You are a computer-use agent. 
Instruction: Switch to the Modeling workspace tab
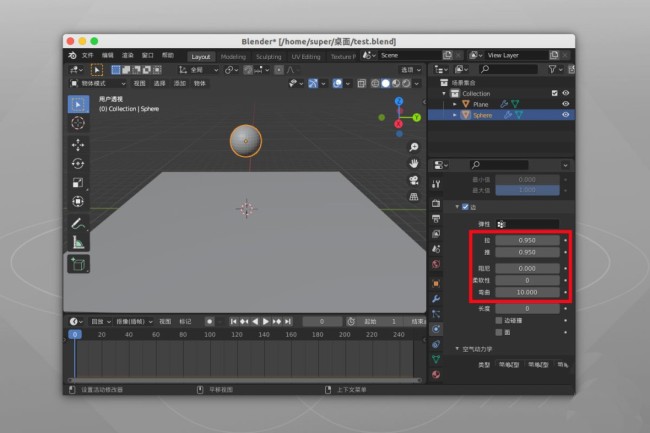point(233,57)
